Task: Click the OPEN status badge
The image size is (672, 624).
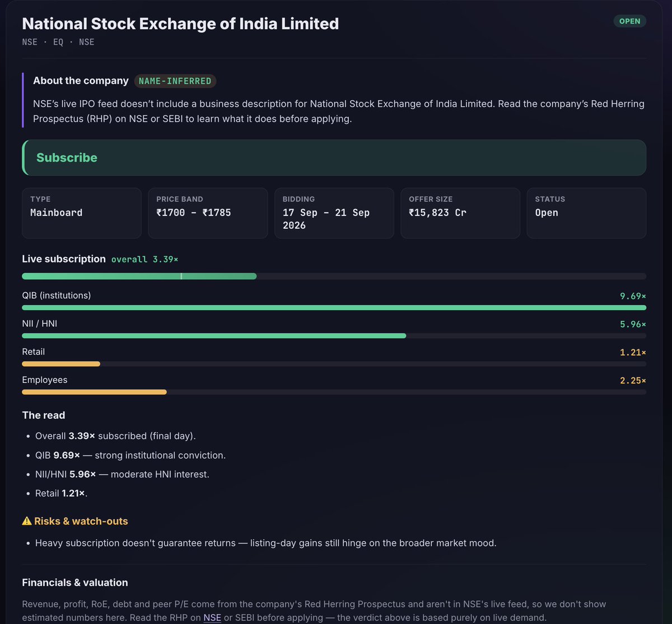Action: coord(630,21)
